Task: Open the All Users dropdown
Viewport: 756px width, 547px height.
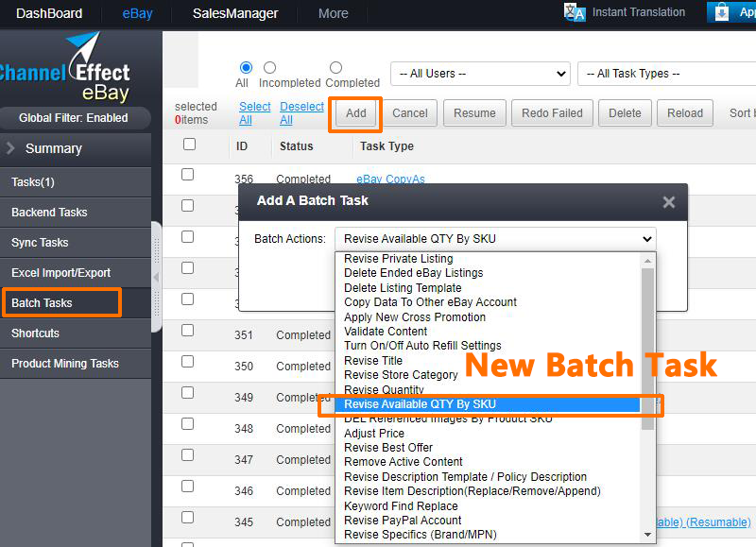Action: [480, 74]
